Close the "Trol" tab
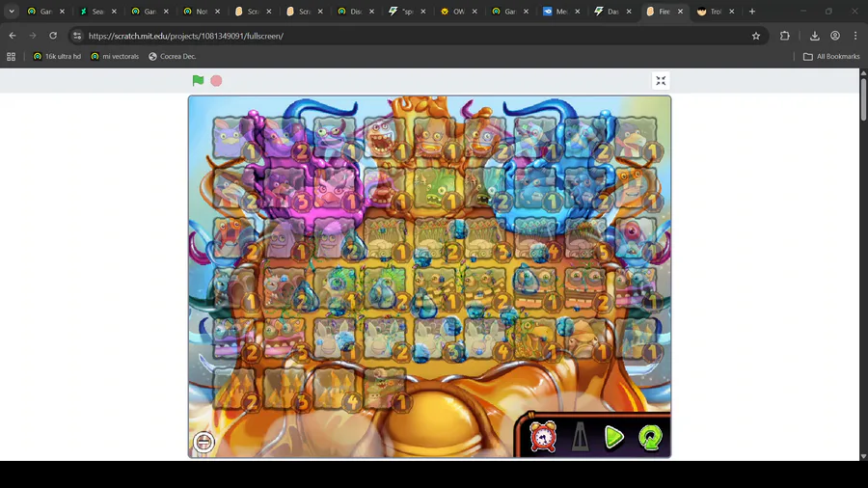868x488 pixels. tap(732, 11)
